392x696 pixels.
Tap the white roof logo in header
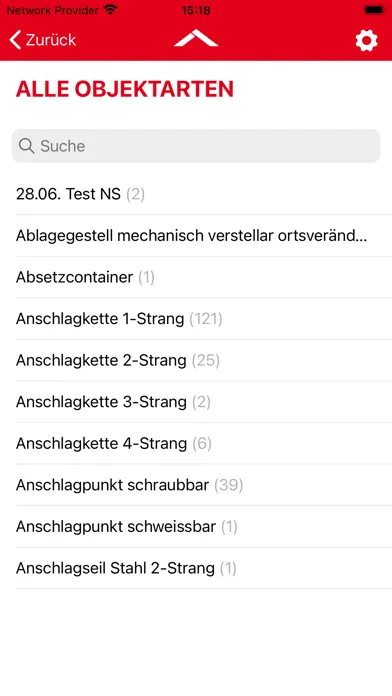pyautogui.click(x=196, y=39)
